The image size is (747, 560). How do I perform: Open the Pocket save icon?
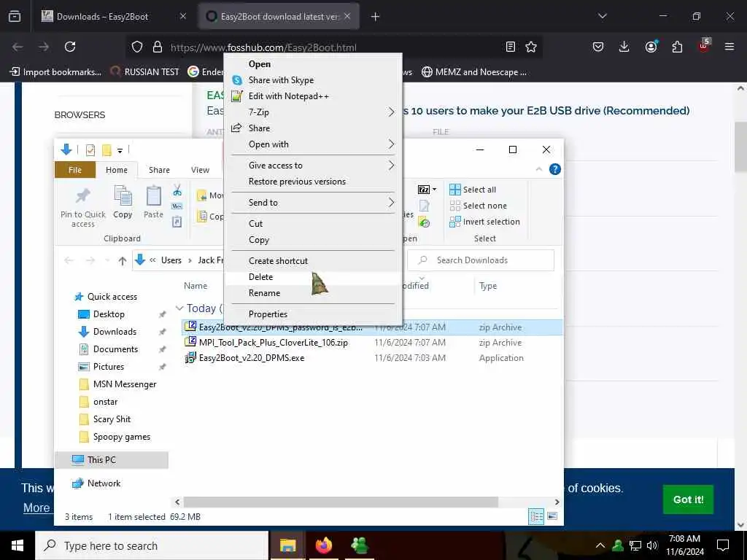pyautogui.click(x=598, y=47)
